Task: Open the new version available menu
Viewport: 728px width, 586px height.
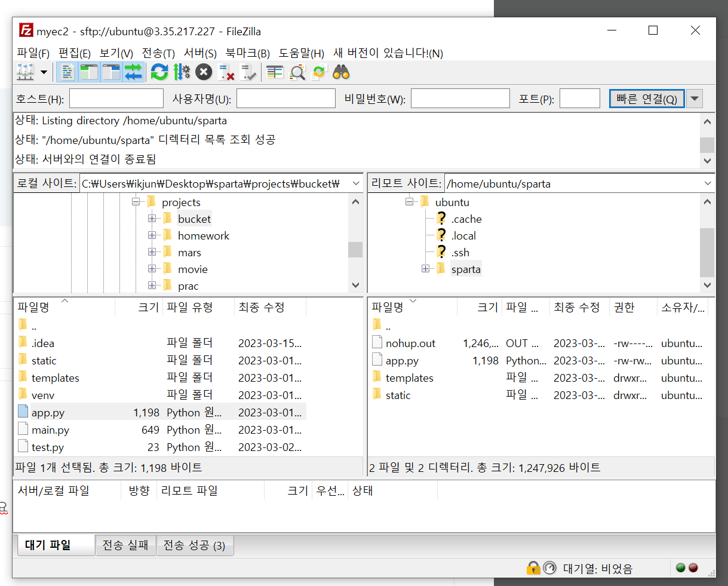Action: 388,53
